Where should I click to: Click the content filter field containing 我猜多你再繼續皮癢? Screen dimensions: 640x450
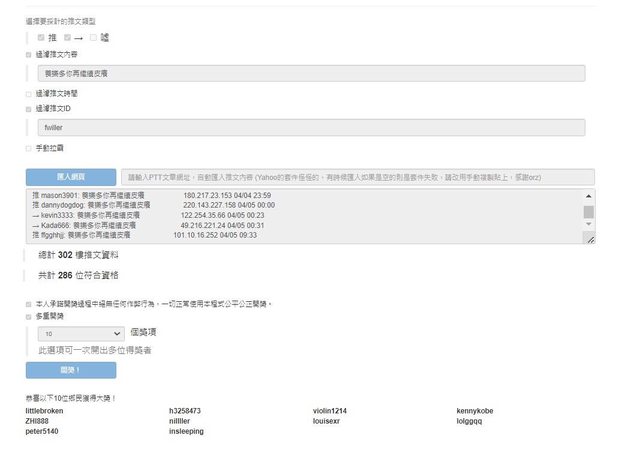310,73
